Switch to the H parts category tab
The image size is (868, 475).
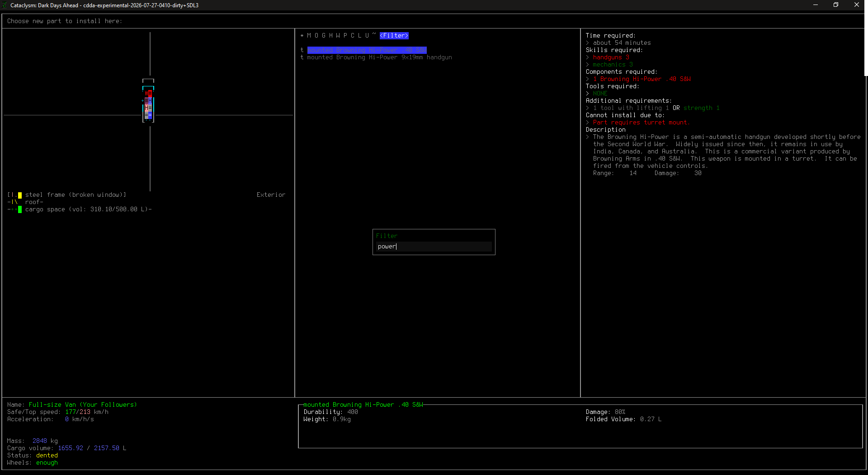(x=331, y=36)
